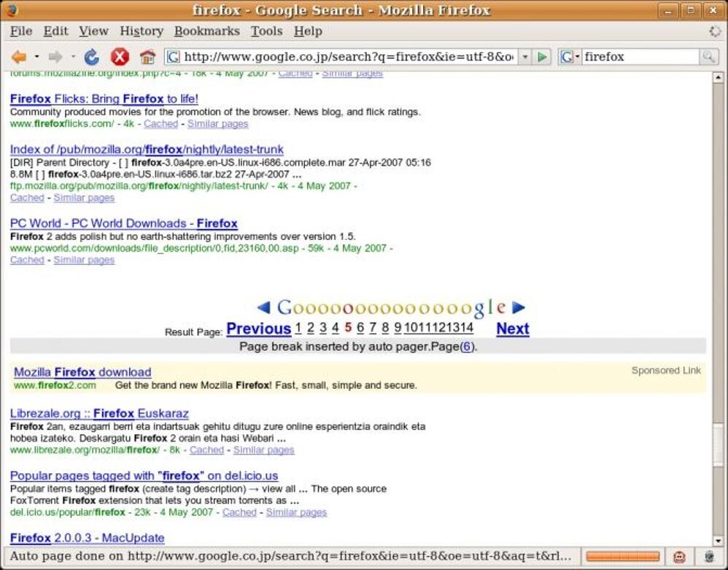The width and height of the screenshot is (728, 570).
Task: Click the left blue arrow by Google logo
Action: point(264,307)
